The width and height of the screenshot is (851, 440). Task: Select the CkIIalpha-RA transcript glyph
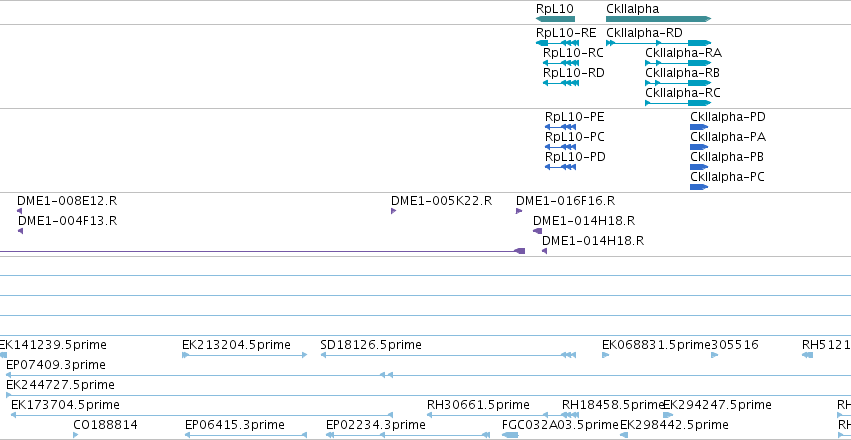point(678,63)
